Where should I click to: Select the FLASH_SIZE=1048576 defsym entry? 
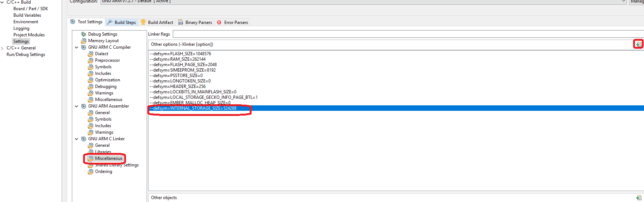(x=180, y=54)
